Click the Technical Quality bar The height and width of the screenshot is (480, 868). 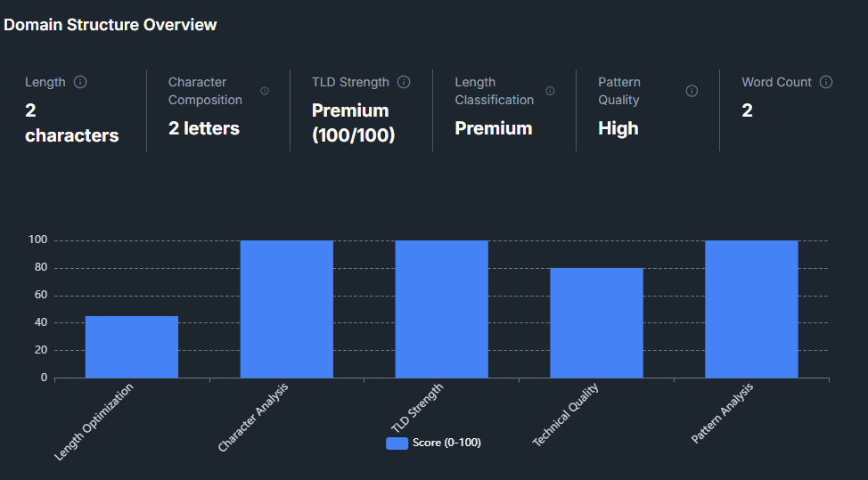click(596, 322)
